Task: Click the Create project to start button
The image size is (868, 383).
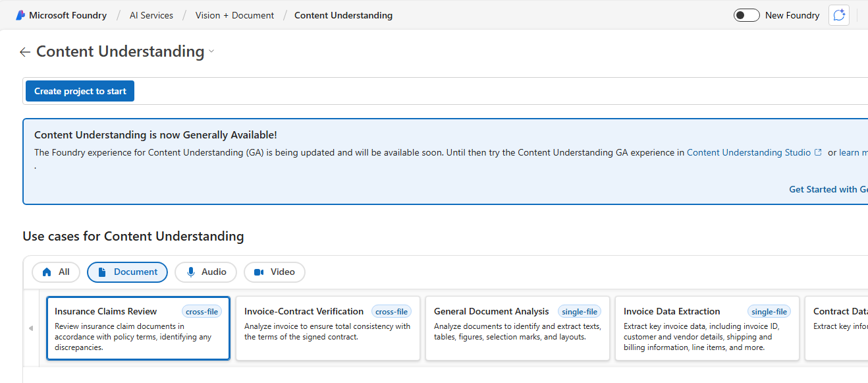Action: 79,90
